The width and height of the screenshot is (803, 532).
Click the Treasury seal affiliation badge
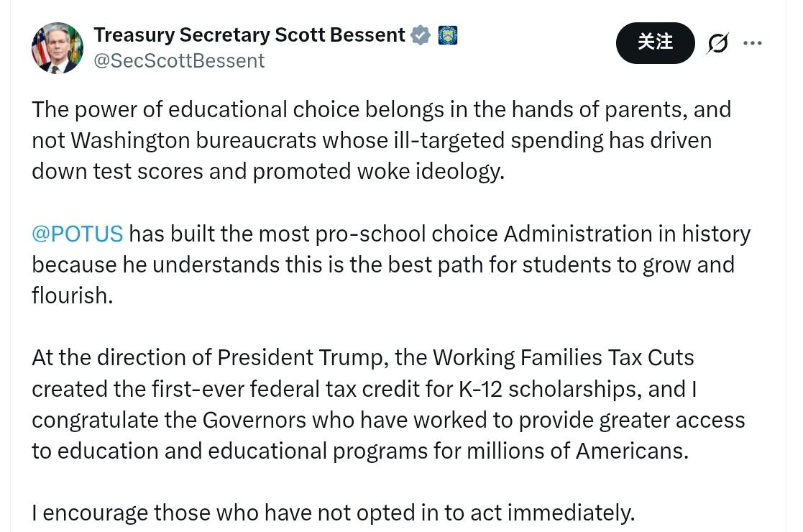448,35
